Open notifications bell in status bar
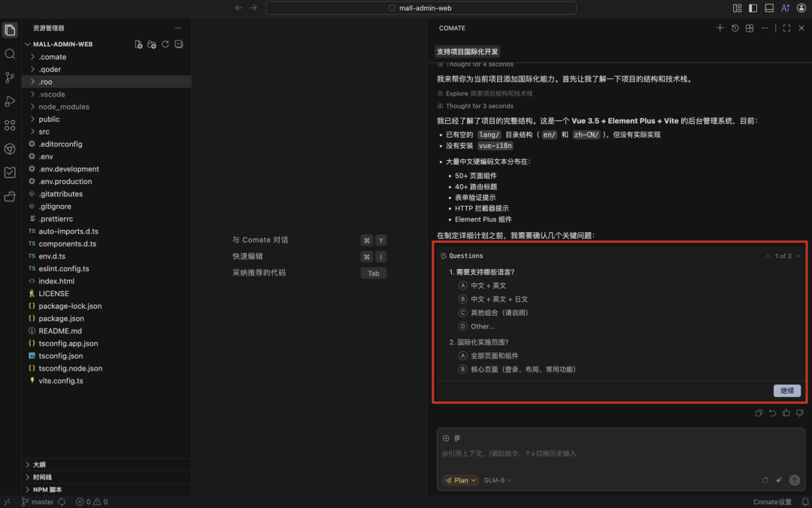 tap(804, 502)
